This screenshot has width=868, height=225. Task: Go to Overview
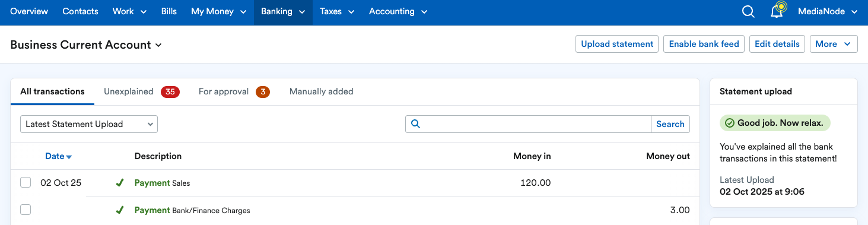tap(30, 11)
